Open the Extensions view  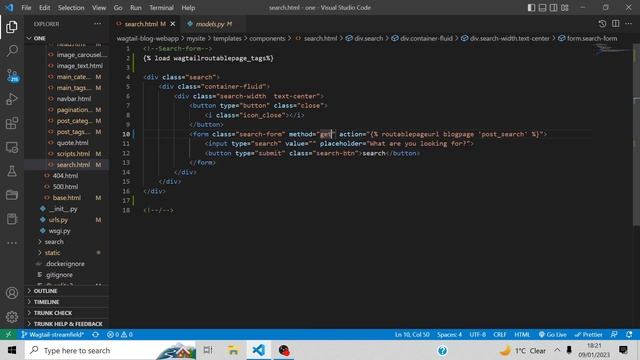(x=12, y=123)
